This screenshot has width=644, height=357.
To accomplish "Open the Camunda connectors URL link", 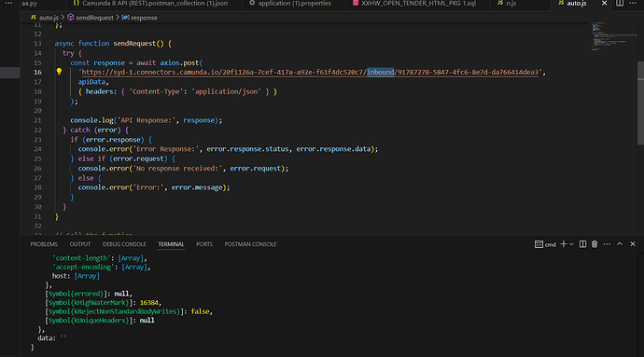I will pyautogui.click(x=311, y=72).
